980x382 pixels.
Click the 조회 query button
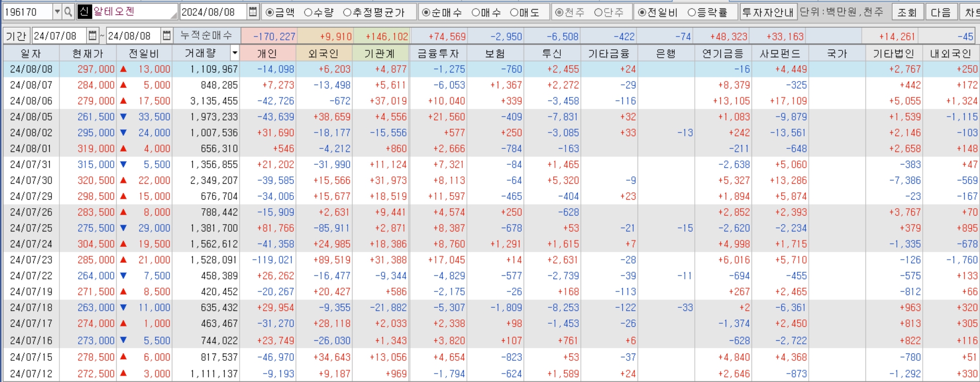pos(907,12)
